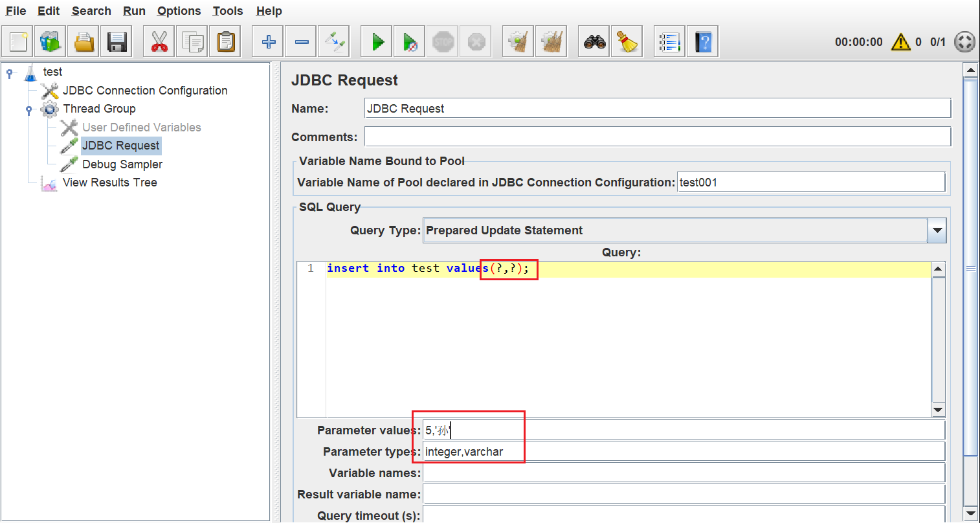The image size is (980, 523).
Task: Click the Variable names field
Action: [x=684, y=473]
